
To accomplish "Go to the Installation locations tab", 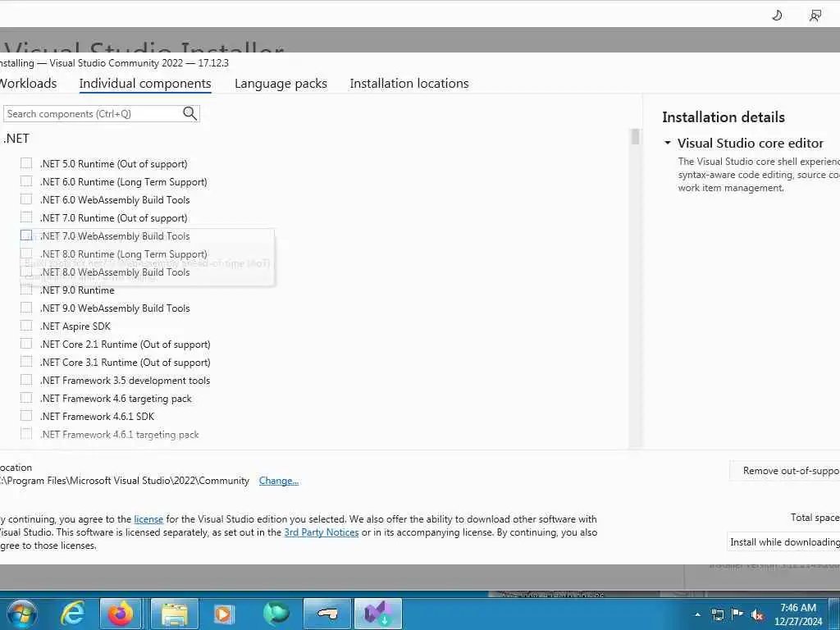I will (409, 84).
